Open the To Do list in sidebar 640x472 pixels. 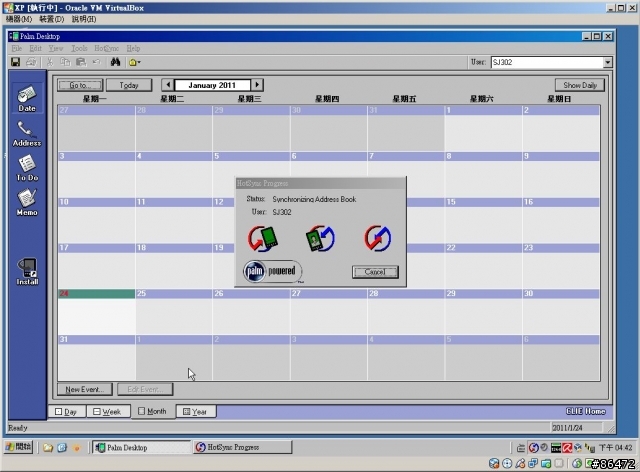[x=27, y=168]
